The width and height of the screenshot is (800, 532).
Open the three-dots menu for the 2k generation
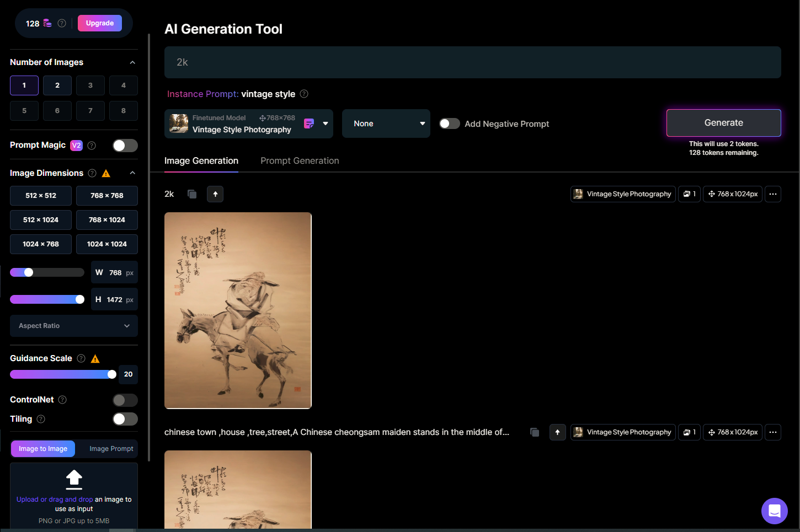point(772,194)
